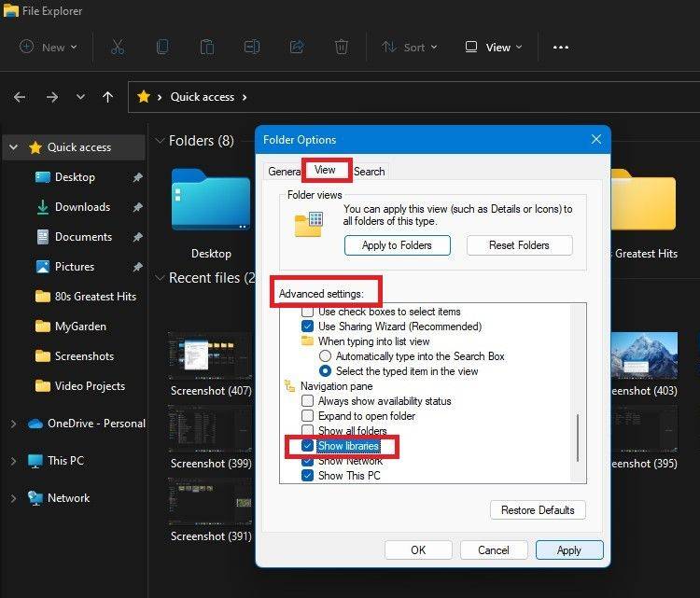Click Cancel in Folder Options
Viewport: 700px width, 598px height.
494,549
